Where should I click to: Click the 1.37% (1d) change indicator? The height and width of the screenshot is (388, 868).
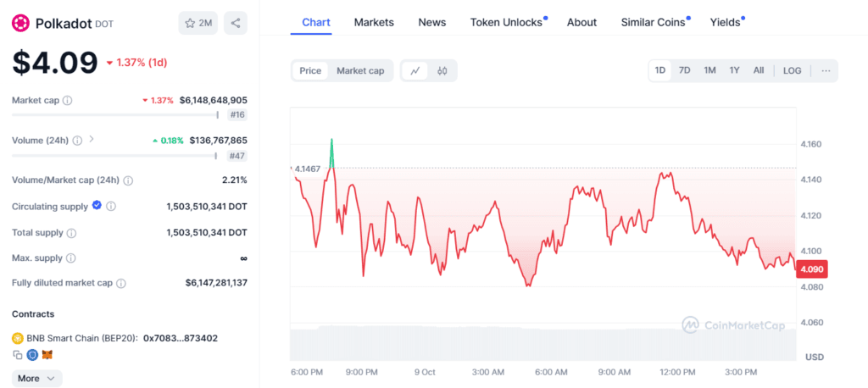point(136,63)
